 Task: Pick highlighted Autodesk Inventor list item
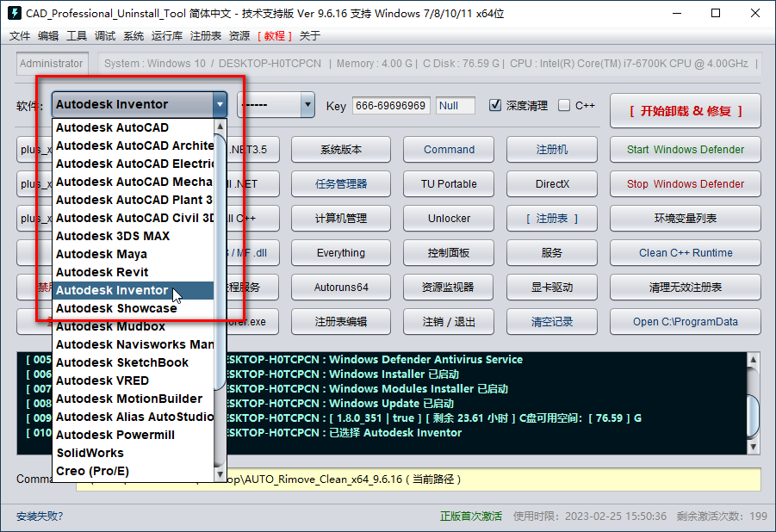click(133, 290)
